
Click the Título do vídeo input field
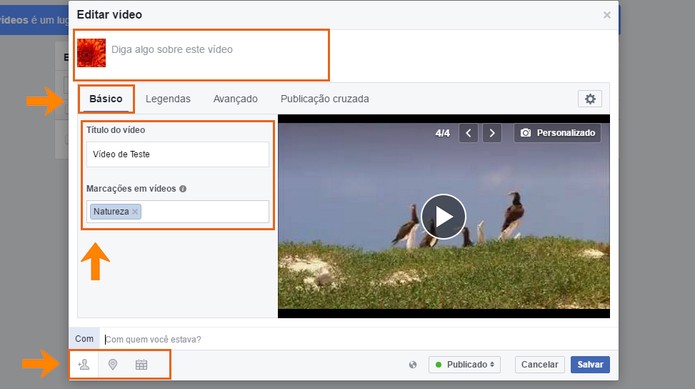(x=177, y=154)
